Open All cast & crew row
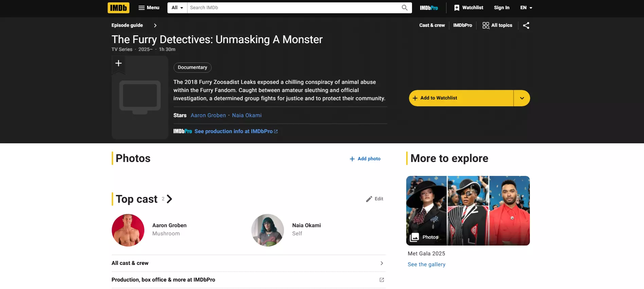 tap(249, 263)
